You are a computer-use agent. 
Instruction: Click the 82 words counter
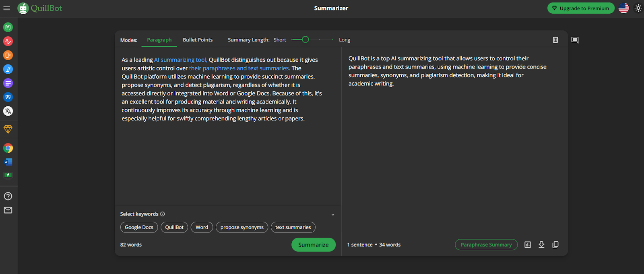[131, 245]
